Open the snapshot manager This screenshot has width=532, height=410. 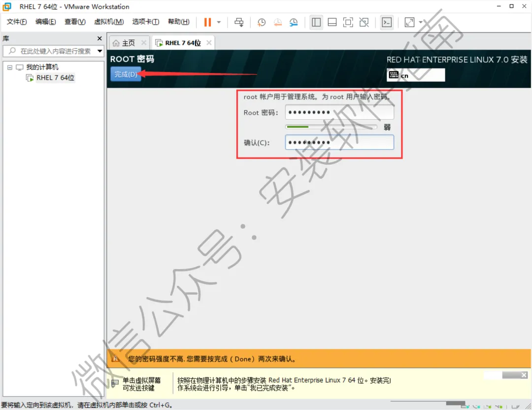click(x=294, y=22)
